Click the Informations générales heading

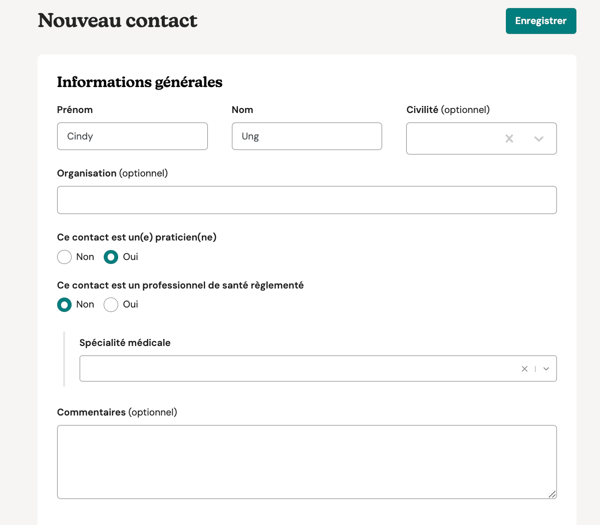(x=139, y=82)
